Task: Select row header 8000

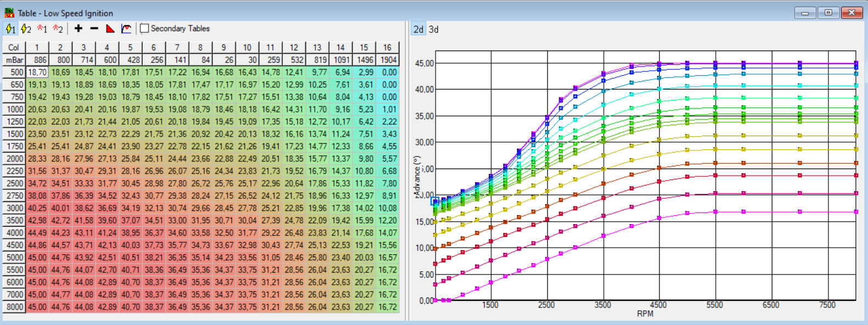Action: 14,307
